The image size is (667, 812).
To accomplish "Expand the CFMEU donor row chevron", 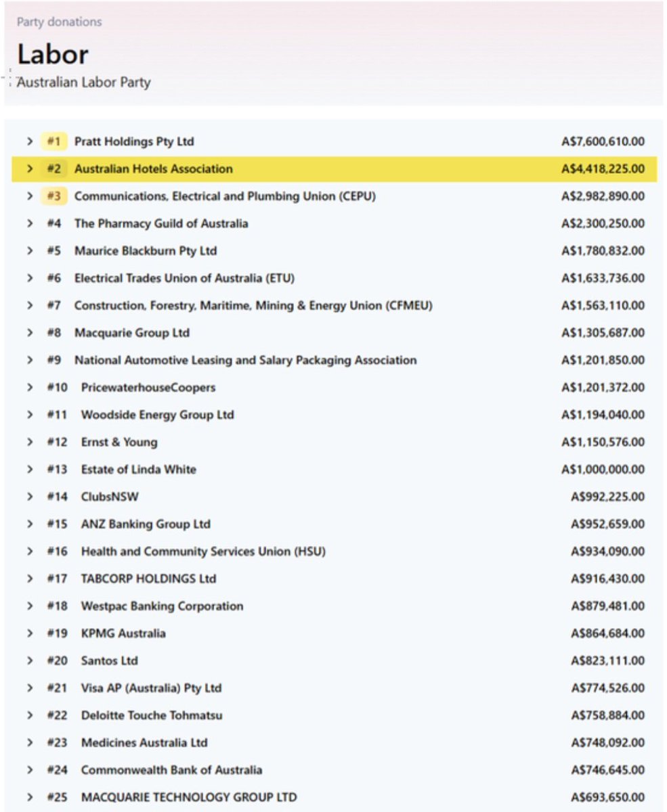I will 30,305.
